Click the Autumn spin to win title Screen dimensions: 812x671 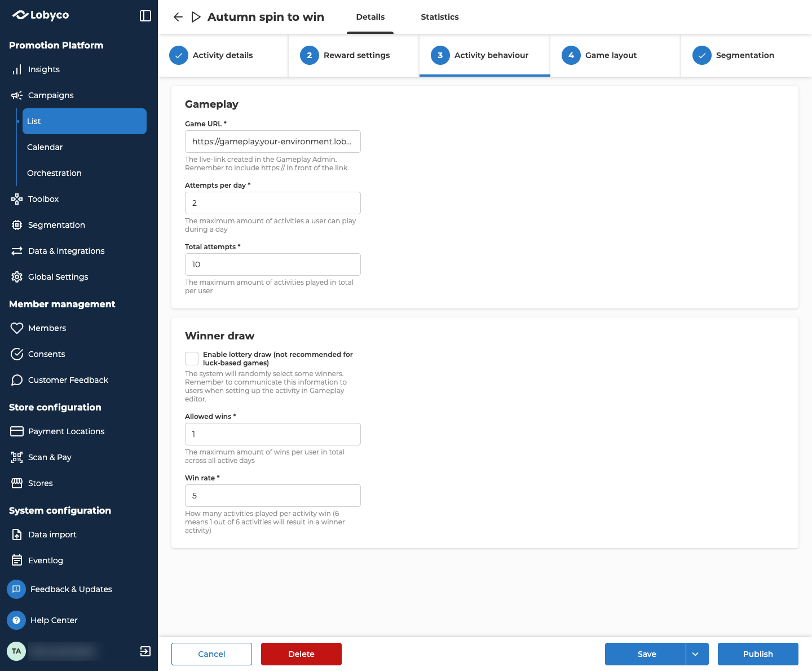click(266, 17)
